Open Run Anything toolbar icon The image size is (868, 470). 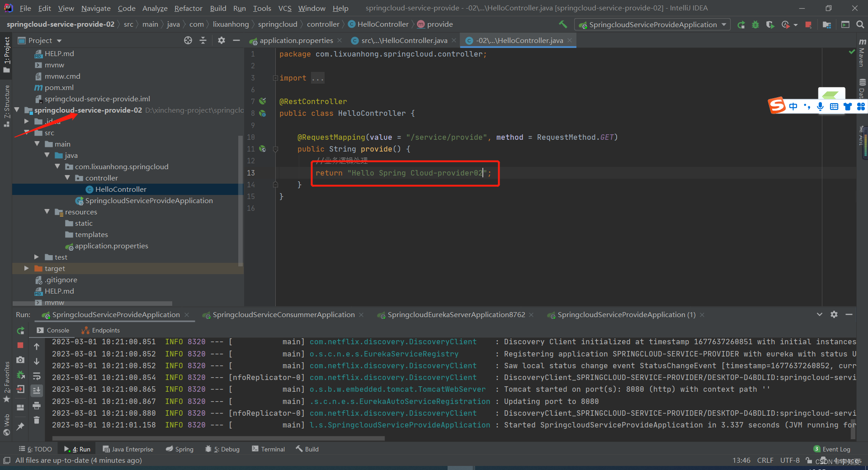coord(845,25)
